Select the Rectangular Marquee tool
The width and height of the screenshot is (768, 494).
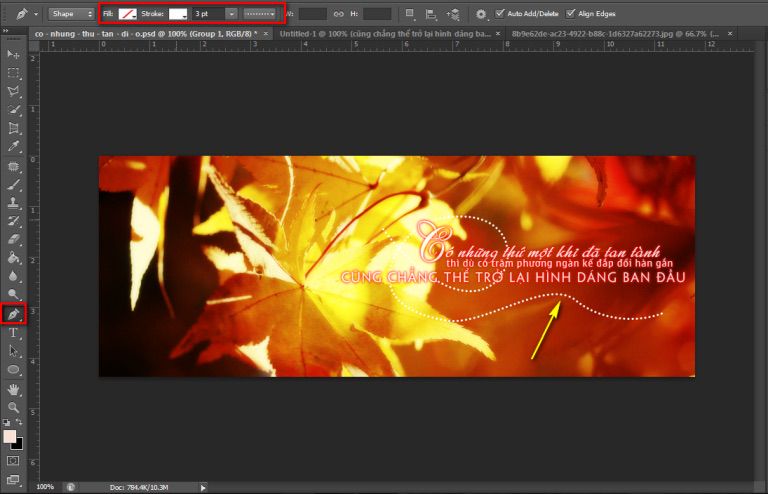coord(14,72)
